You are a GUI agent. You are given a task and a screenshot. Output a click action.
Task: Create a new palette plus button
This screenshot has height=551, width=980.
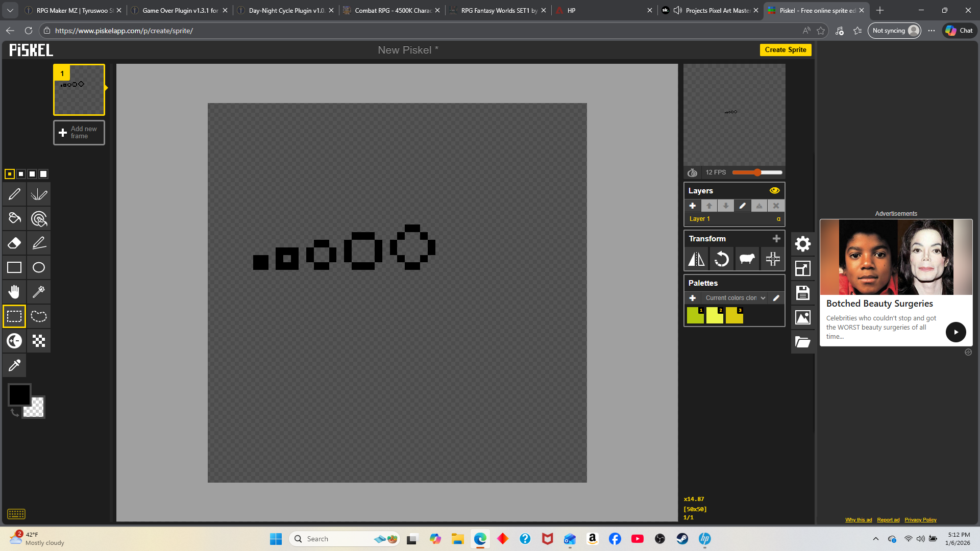coord(693,298)
